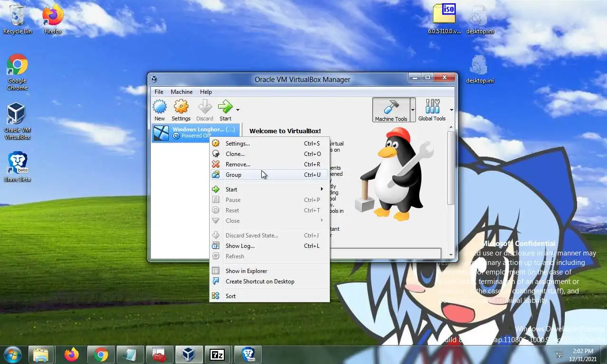The width and height of the screenshot is (607, 364).
Task: Expand the Machine Tools dropdown arrow
Action: click(x=413, y=110)
